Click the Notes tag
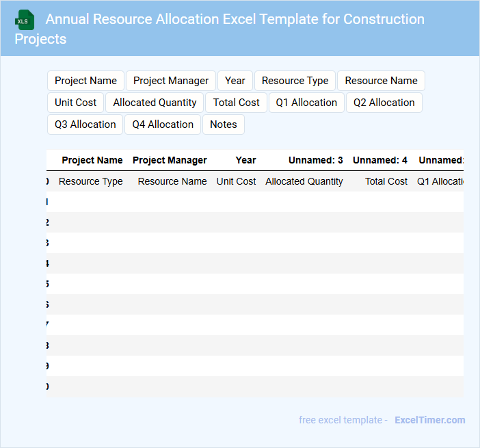 click(x=224, y=124)
